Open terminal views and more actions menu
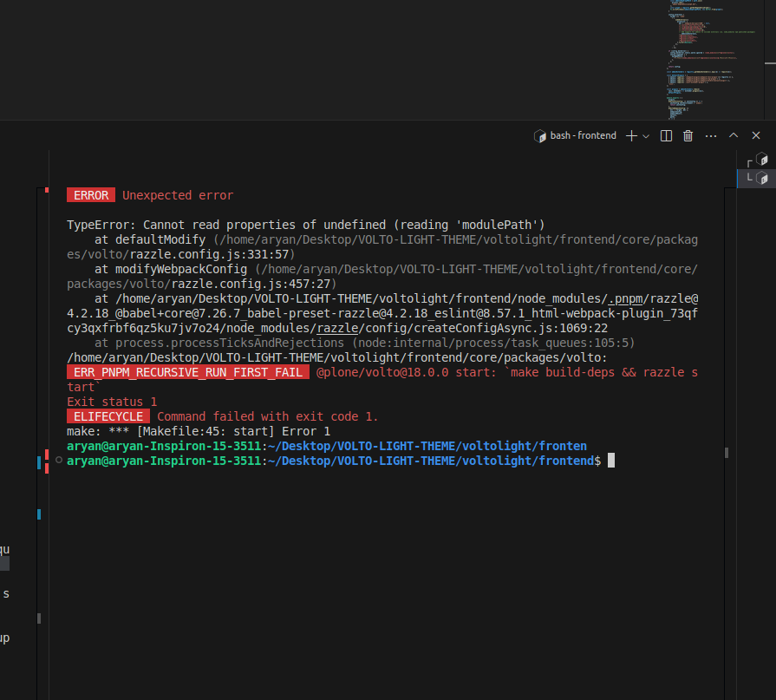The image size is (776, 700). click(711, 135)
